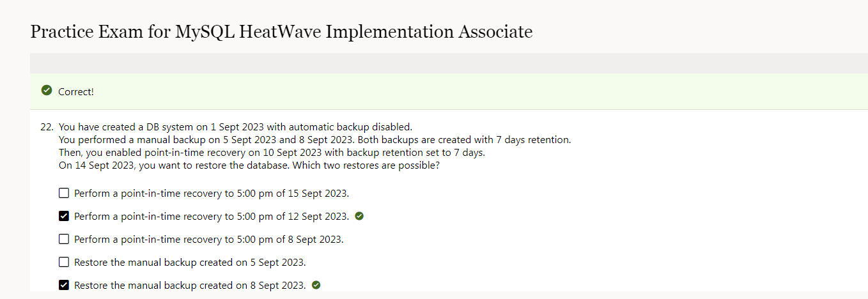
Task: Click the 'Which two restores are possible?' question line
Action: [249, 165]
